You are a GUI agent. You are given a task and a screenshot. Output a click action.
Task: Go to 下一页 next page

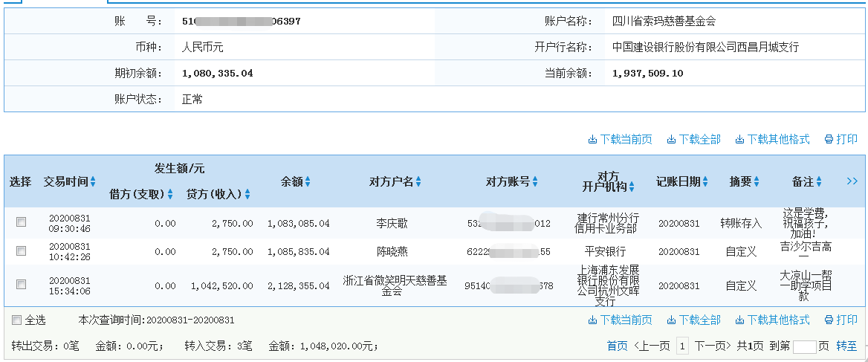coord(713,346)
